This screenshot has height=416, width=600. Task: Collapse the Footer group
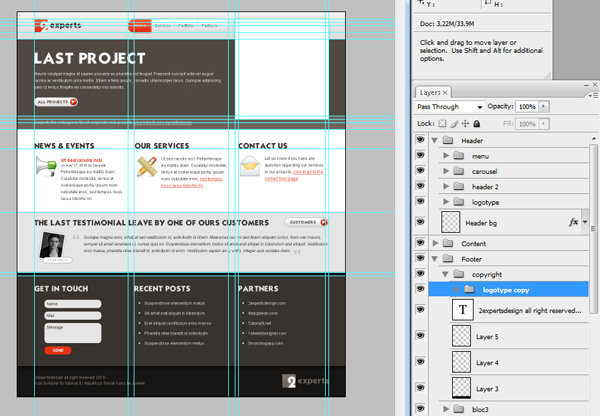[x=435, y=259]
